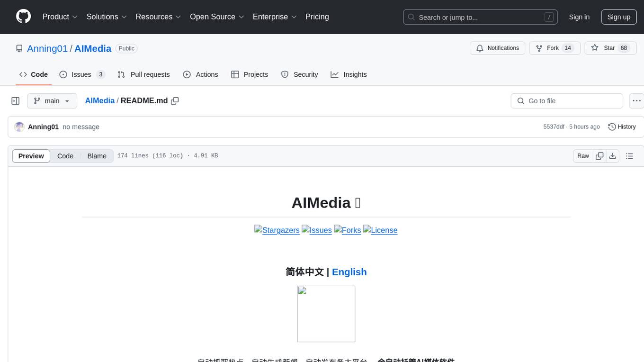Download the raw file

point(612,156)
